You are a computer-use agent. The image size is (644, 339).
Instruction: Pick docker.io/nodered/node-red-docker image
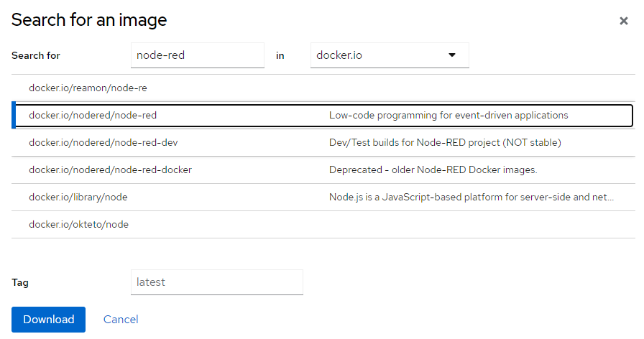click(110, 169)
